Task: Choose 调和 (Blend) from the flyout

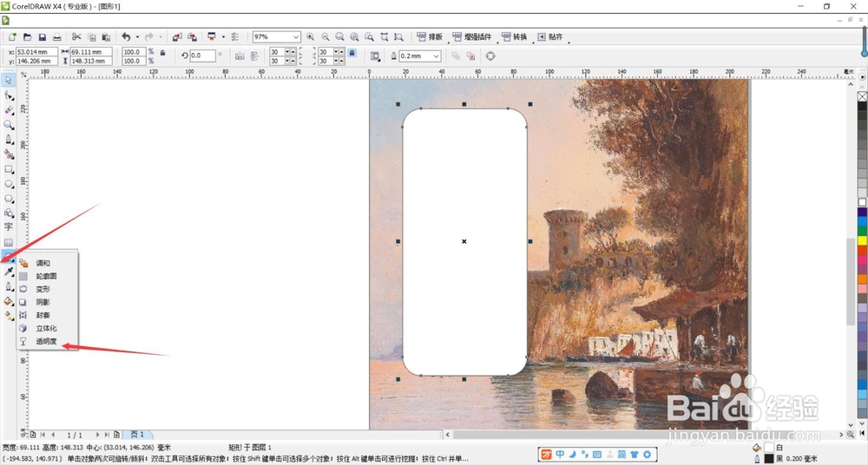Action: click(x=43, y=263)
